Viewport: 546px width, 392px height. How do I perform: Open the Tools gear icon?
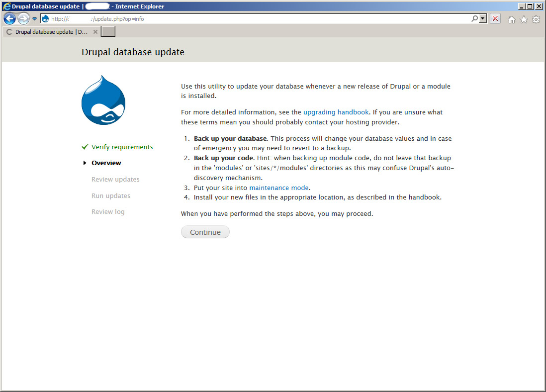(536, 19)
